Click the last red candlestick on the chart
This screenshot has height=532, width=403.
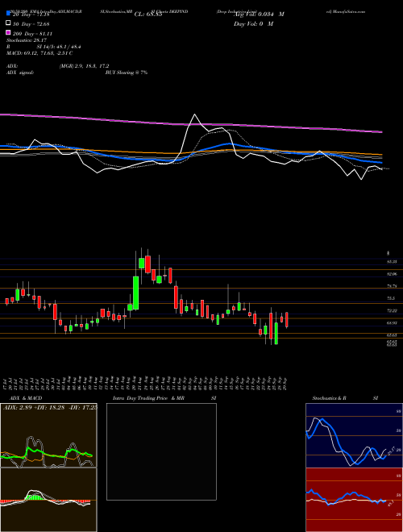pyautogui.click(x=287, y=320)
